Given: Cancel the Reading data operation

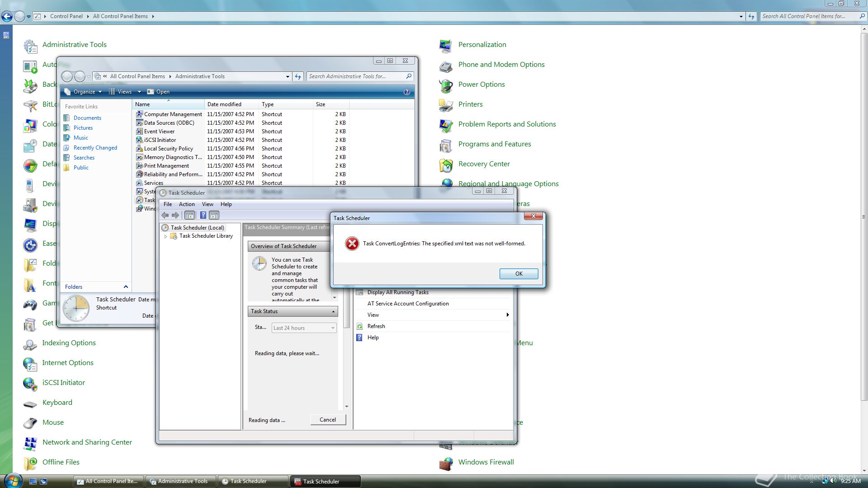Looking at the screenshot, I should 328,420.
